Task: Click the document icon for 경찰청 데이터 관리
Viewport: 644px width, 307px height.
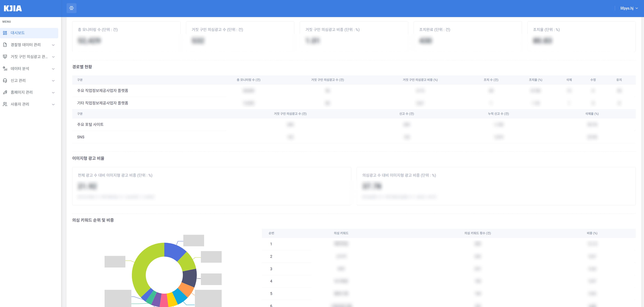Action: coord(5,45)
